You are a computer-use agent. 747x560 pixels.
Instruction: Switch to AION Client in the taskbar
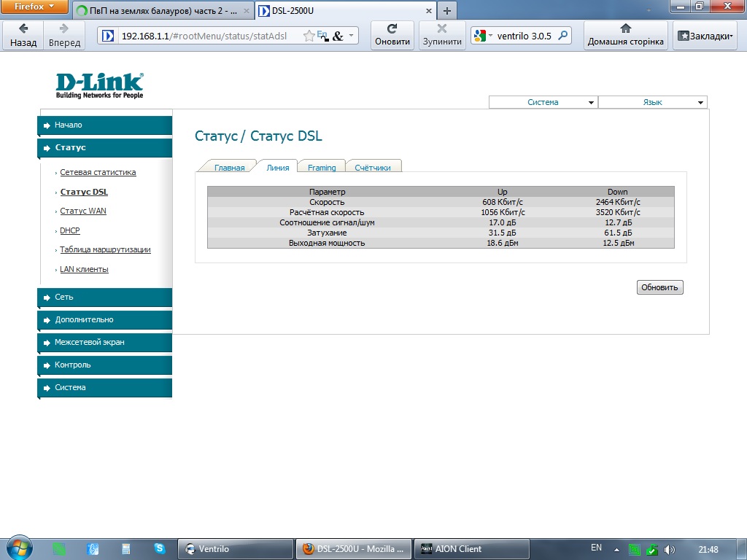pyautogui.click(x=472, y=549)
